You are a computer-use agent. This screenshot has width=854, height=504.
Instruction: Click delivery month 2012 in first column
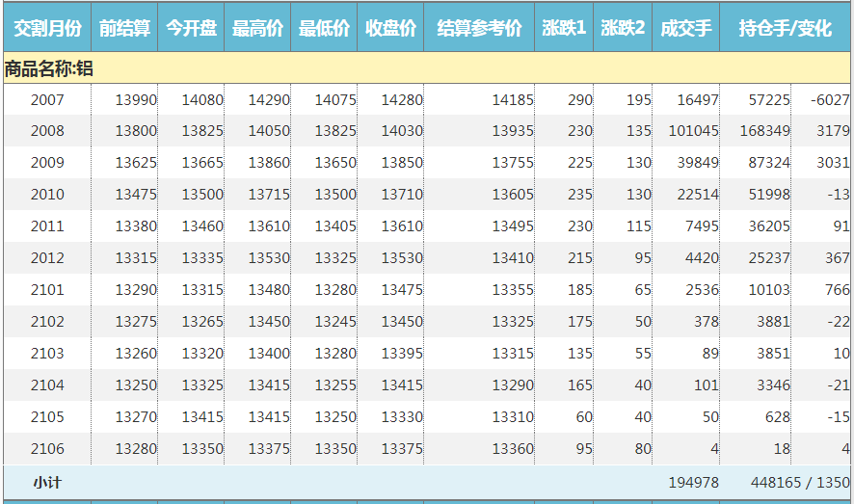[x=47, y=258]
